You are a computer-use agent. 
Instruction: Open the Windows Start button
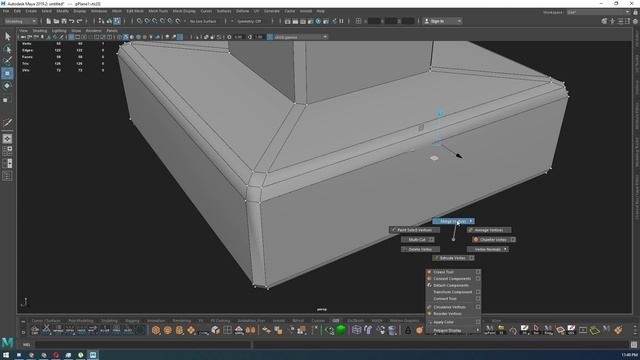point(6,355)
